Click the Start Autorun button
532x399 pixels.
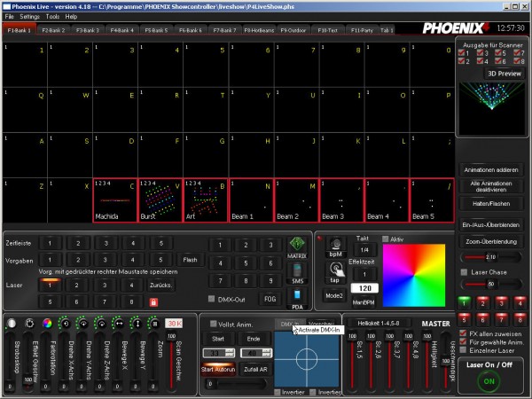point(218,368)
